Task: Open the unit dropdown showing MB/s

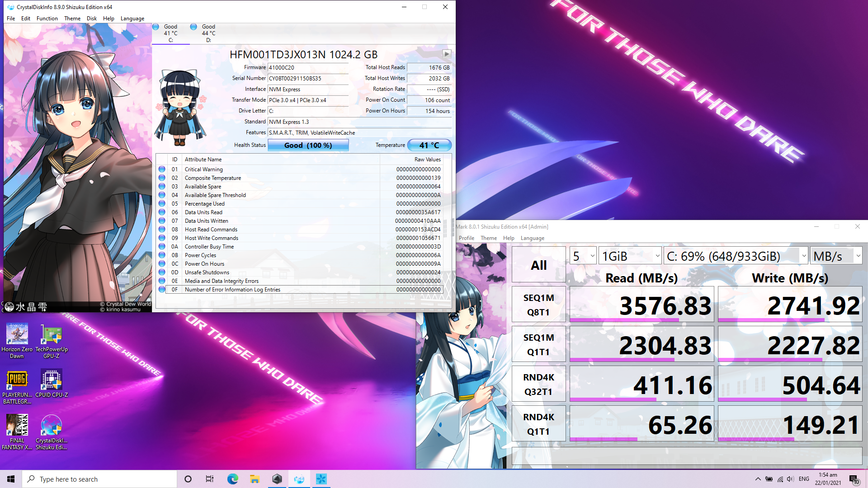Action: point(836,256)
